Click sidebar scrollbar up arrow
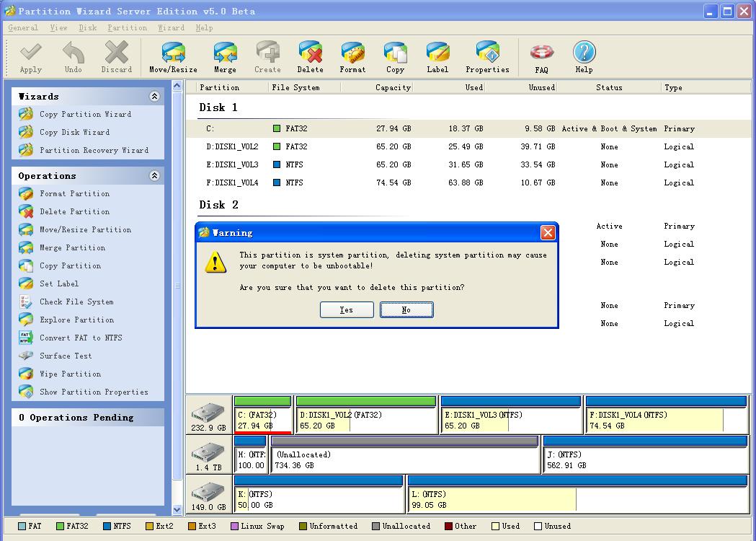Viewport: 756px width, 541px height. pos(177,86)
